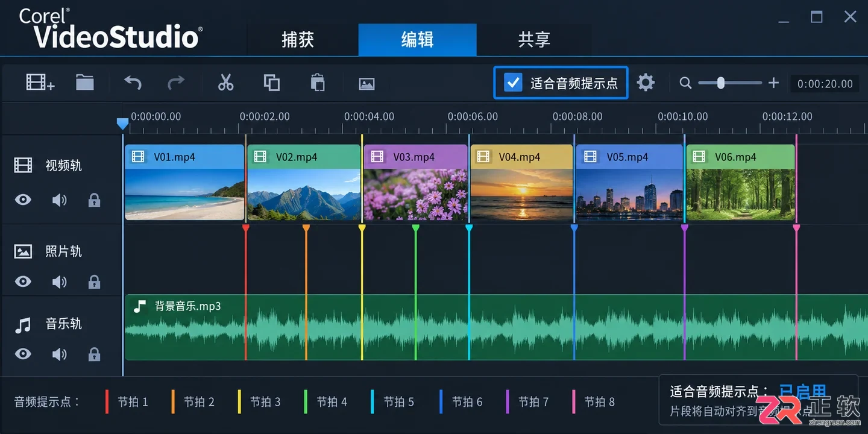This screenshot has height=434, width=868.
Task: Zoom in the timeline with plus icon
Action: tap(774, 83)
